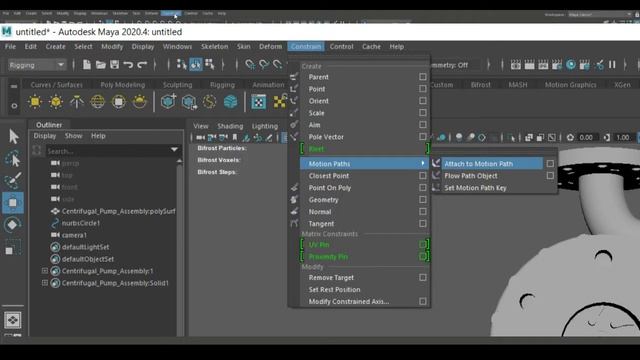Activate the Rotate tool in toolbox
This screenshot has height=360, width=640.
tap(13, 224)
